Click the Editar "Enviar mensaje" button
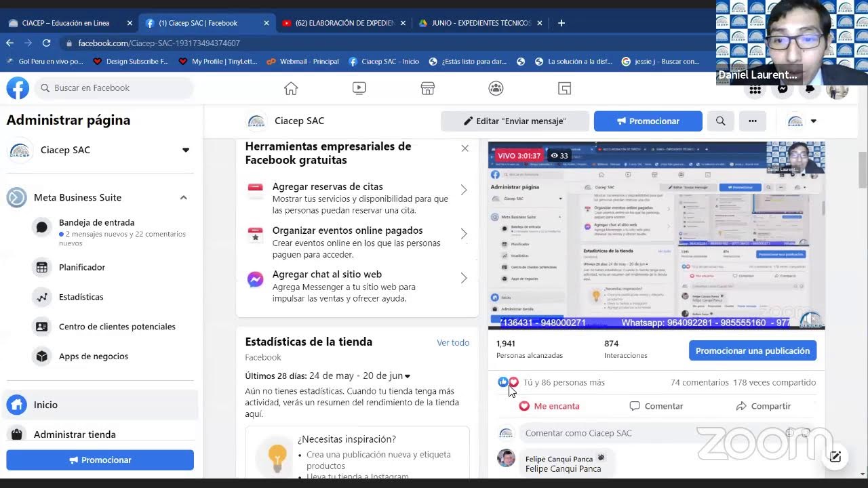Image resolution: width=868 pixels, height=488 pixels. coord(515,121)
